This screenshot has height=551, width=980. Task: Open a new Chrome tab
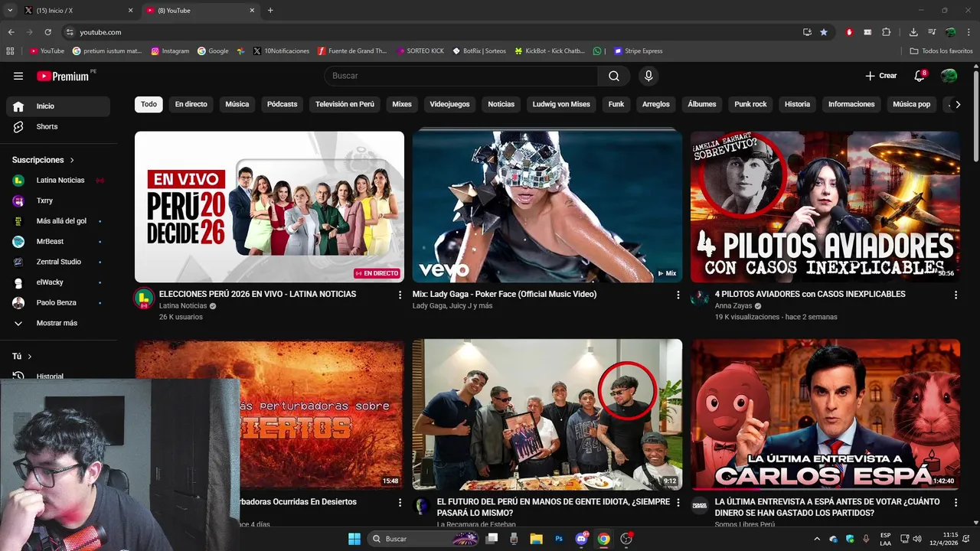pyautogui.click(x=270, y=11)
